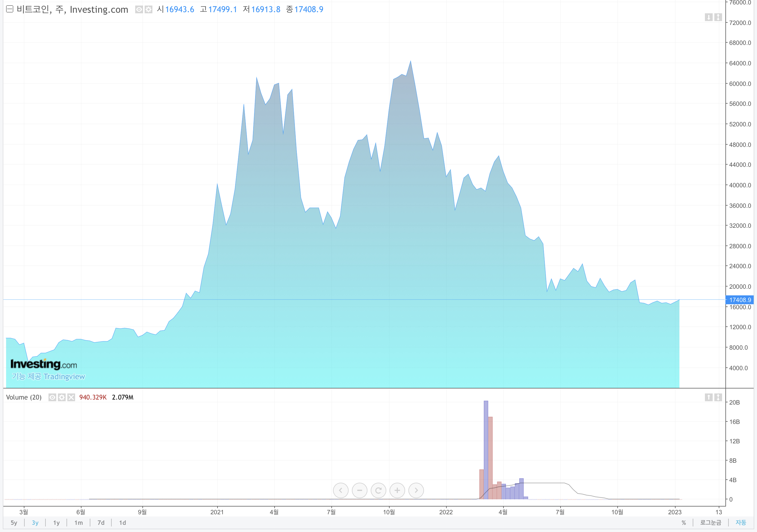The width and height of the screenshot is (757, 532).
Task: Click the move-up arrow on Volume pane
Action: [x=709, y=397]
